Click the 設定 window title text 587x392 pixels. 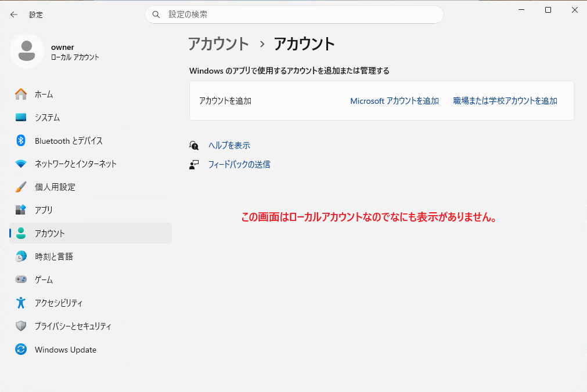36,15
